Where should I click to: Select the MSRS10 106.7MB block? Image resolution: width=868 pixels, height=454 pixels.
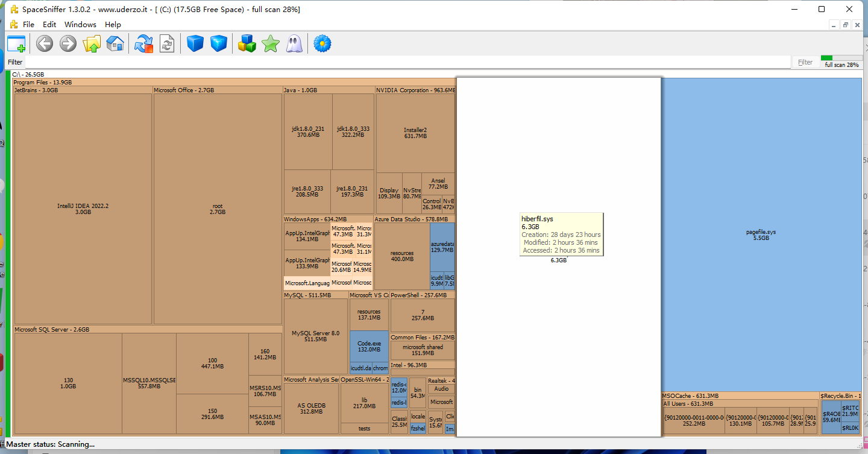(265, 391)
